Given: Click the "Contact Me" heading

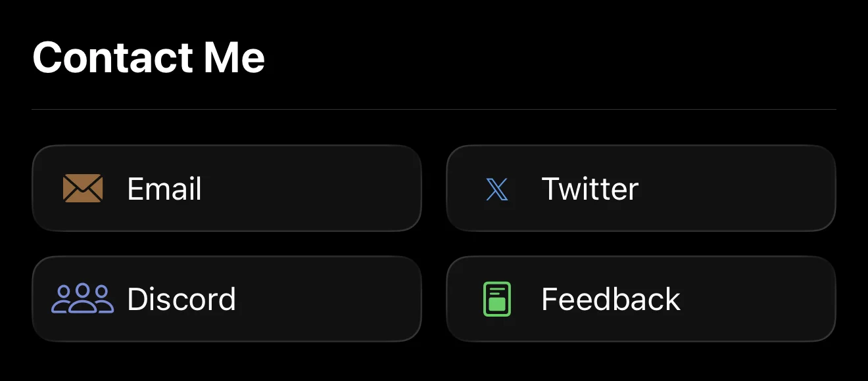Looking at the screenshot, I should click(x=149, y=57).
